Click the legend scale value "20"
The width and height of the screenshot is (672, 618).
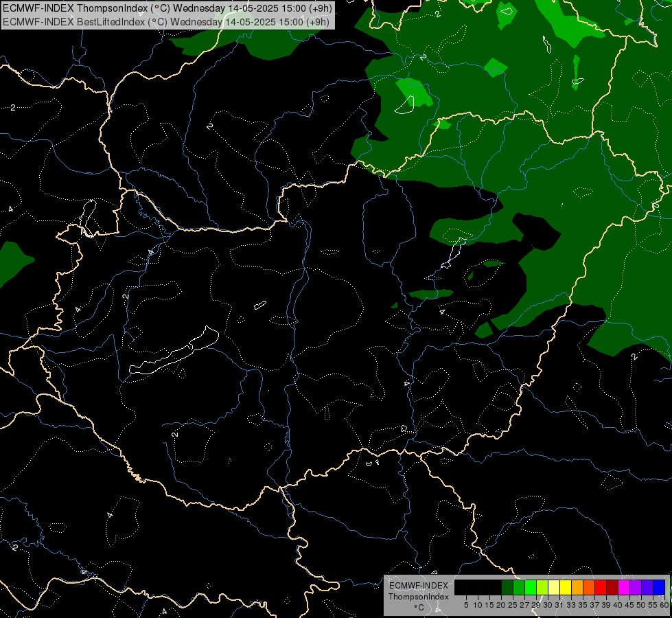point(501,605)
